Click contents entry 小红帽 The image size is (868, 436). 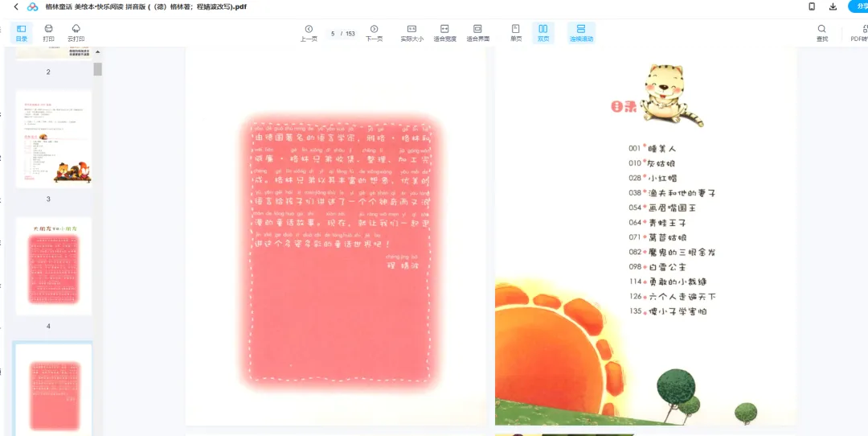[662, 179]
